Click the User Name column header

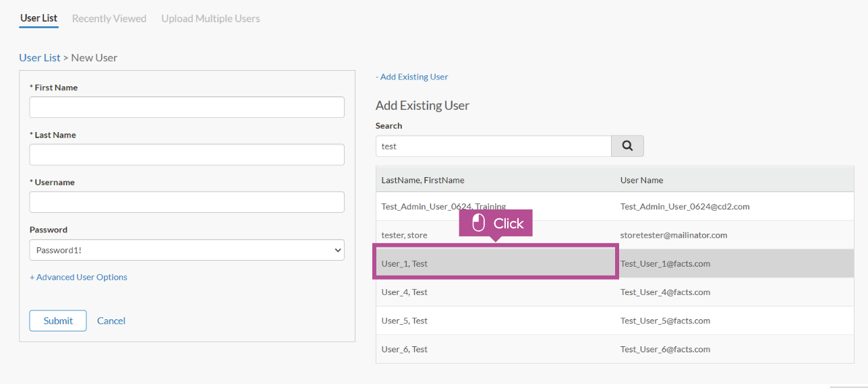641,180
